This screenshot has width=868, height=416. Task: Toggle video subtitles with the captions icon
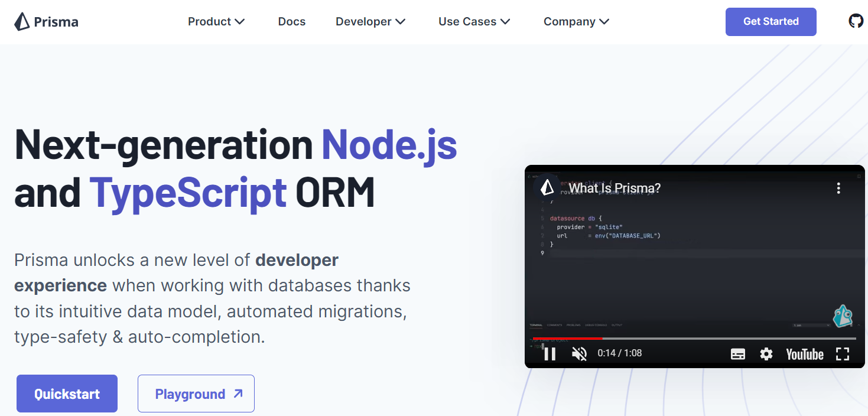738,354
